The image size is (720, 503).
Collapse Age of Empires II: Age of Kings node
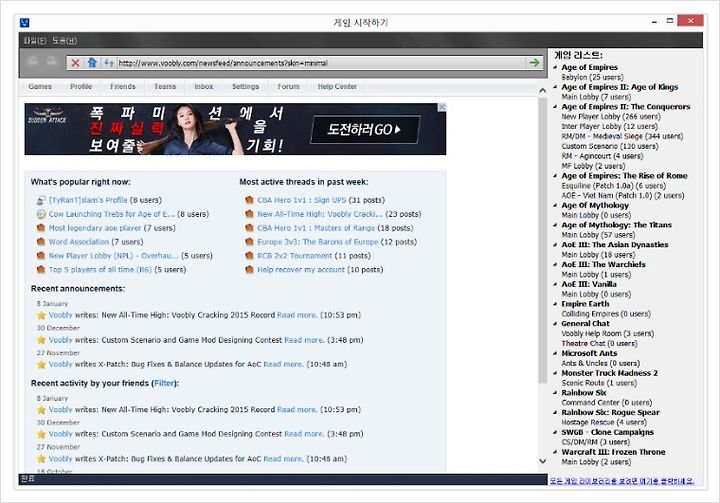tap(555, 87)
